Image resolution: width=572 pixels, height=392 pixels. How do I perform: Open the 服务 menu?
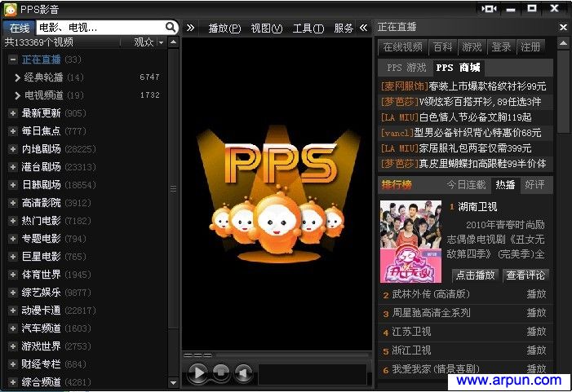(x=344, y=28)
